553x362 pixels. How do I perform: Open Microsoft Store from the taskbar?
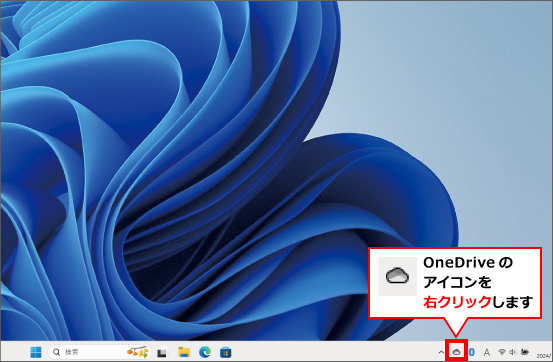[x=226, y=352]
